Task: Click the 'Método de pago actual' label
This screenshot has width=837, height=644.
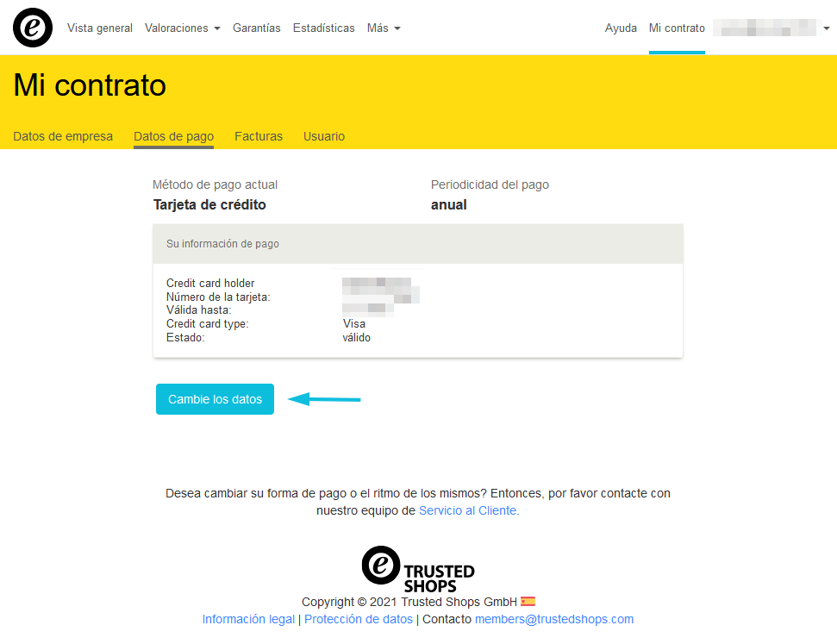Action: pyautogui.click(x=215, y=184)
